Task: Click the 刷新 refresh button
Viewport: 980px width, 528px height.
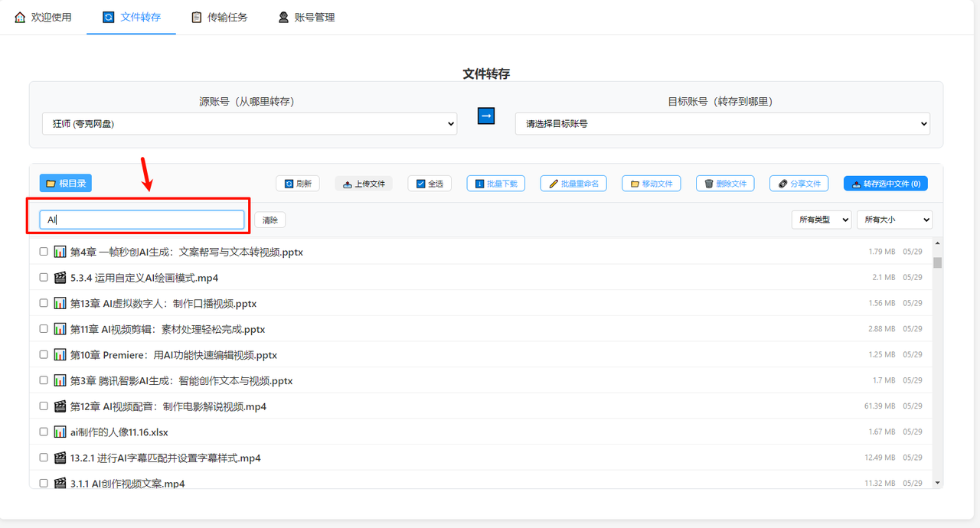Action: (298, 184)
